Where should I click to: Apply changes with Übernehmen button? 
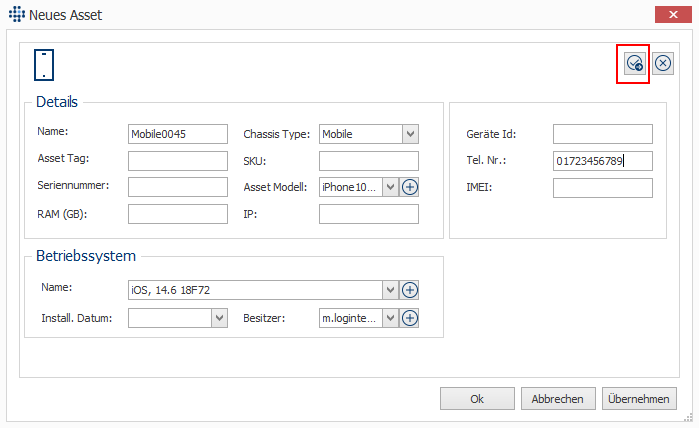pyautogui.click(x=639, y=399)
